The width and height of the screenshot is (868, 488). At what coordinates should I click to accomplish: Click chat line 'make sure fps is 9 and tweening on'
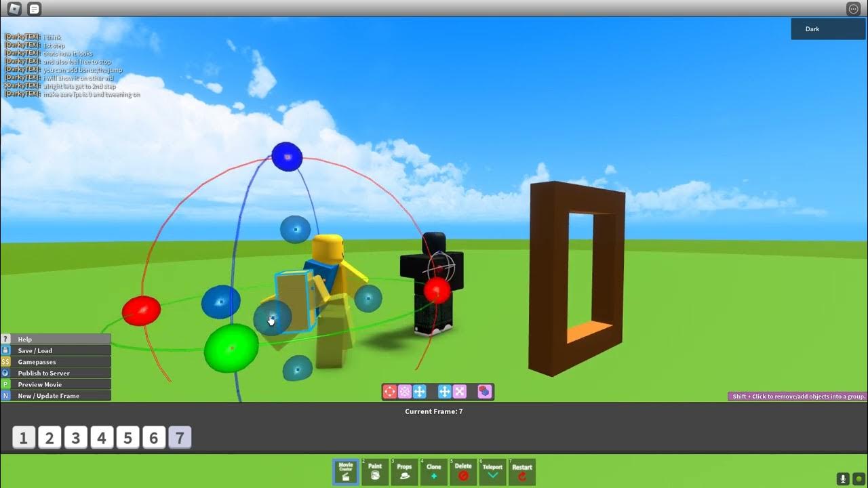pyautogui.click(x=92, y=94)
